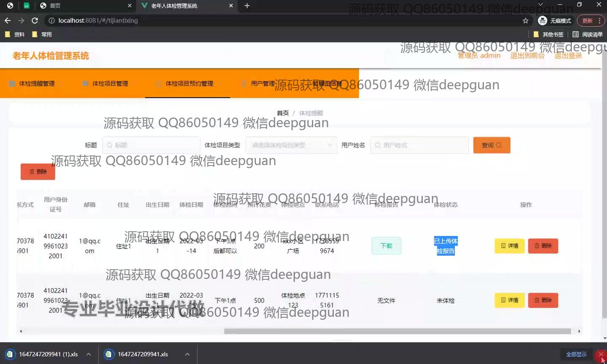Expand options for 1647247209941.xls download

click(x=187, y=354)
